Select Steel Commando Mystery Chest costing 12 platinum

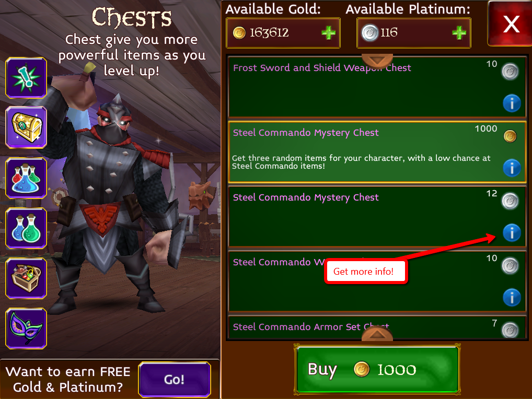(377, 216)
